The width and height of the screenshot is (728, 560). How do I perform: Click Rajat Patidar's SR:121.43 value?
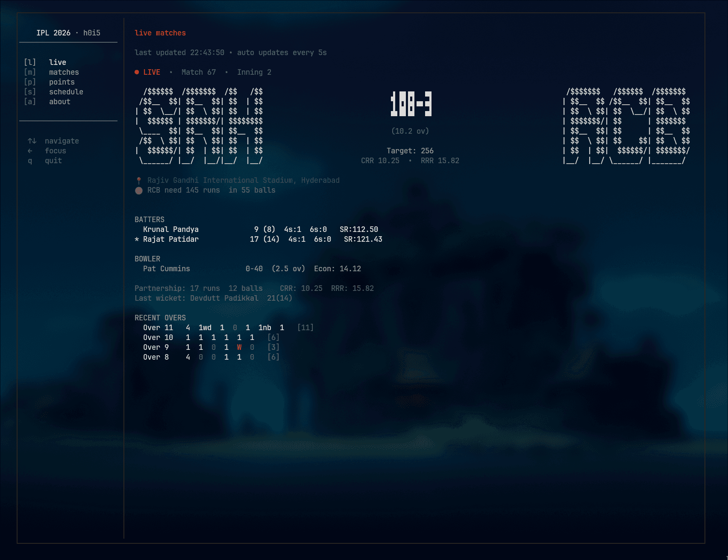[x=363, y=239]
